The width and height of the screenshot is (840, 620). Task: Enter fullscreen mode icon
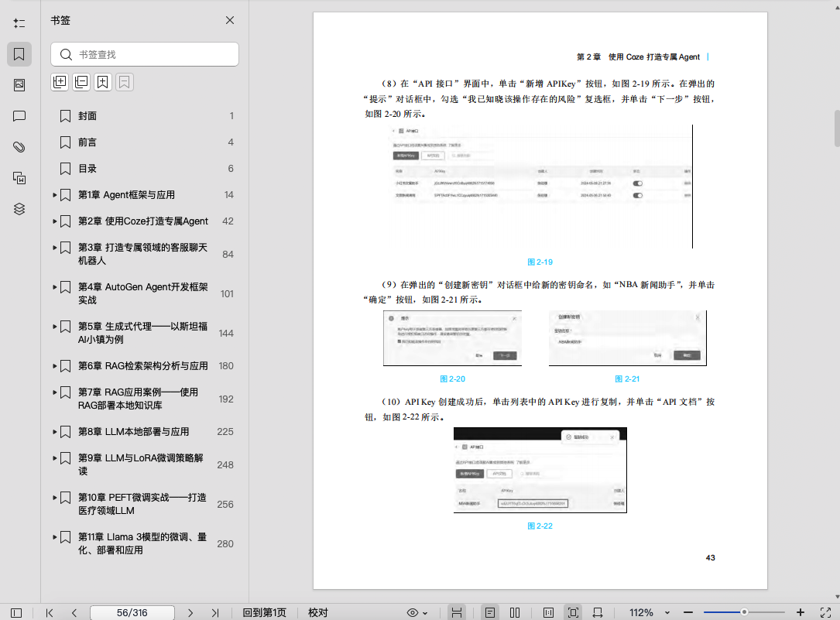(x=825, y=612)
